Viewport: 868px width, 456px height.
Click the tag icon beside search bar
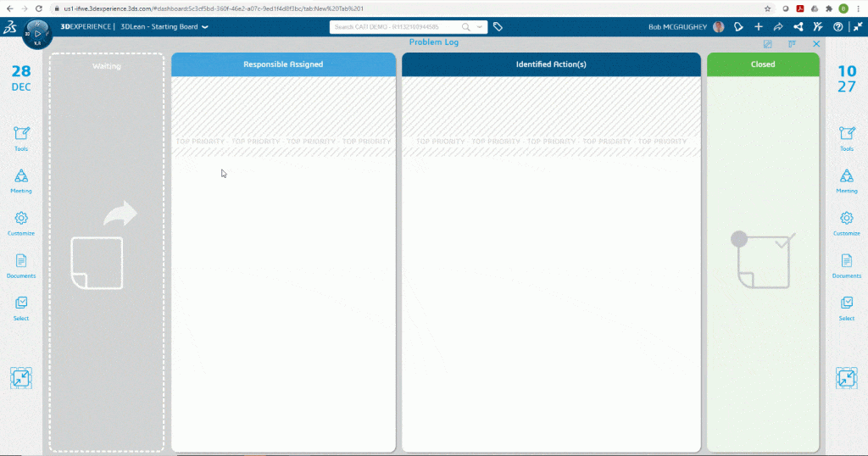(x=498, y=27)
